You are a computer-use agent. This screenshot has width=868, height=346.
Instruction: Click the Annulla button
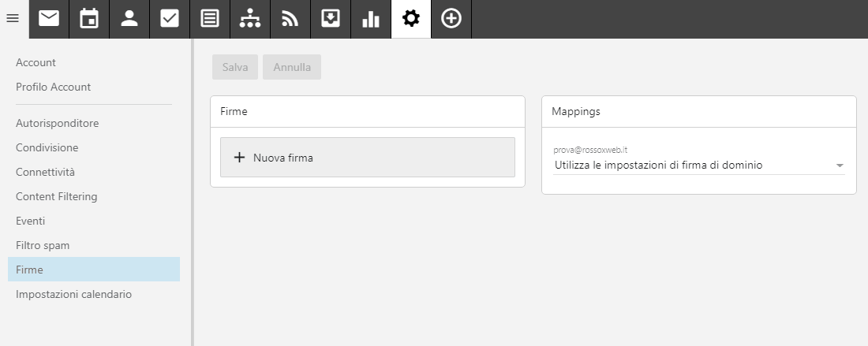(292, 67)
